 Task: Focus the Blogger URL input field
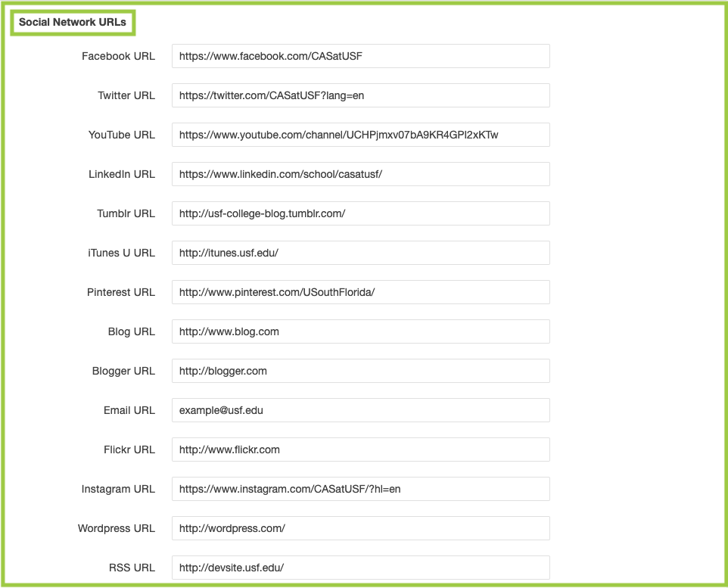(x=361, y=371)
